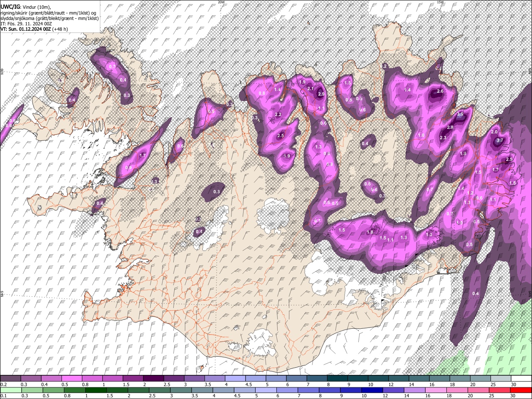Click the '0.1' label in the legend
Screen dimensions: 532x399
[x=4, y=395]
